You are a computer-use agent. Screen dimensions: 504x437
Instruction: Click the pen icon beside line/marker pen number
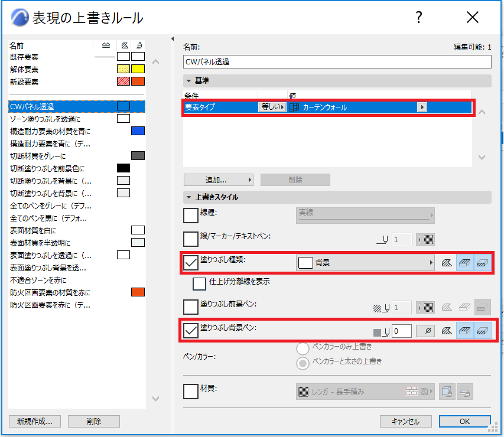[382, 240]
